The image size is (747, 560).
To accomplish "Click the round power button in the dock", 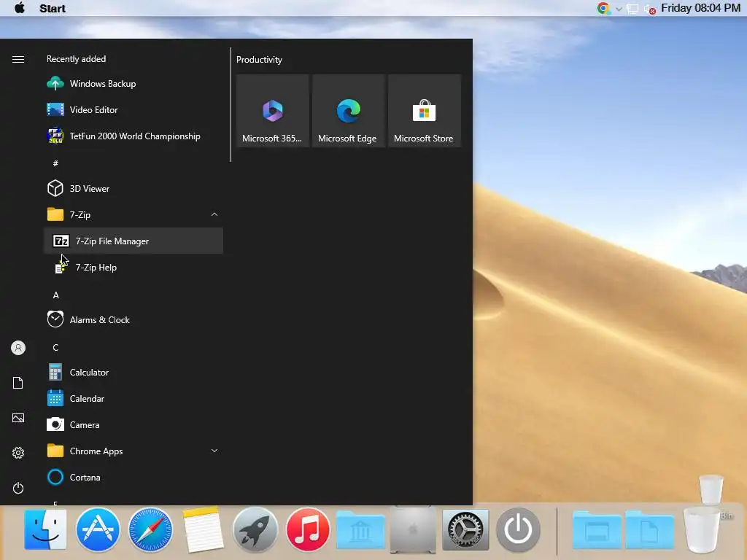I will tap(518, 529).
